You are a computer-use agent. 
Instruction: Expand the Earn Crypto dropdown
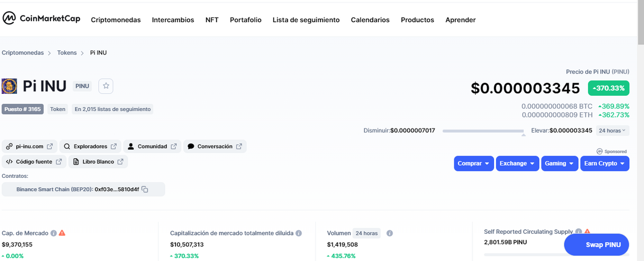(604, 163)
